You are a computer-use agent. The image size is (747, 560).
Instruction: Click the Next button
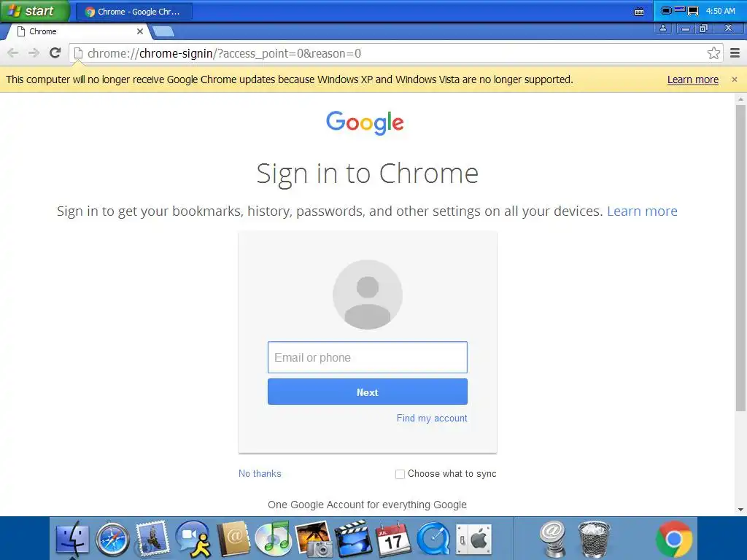coord(368,392)
